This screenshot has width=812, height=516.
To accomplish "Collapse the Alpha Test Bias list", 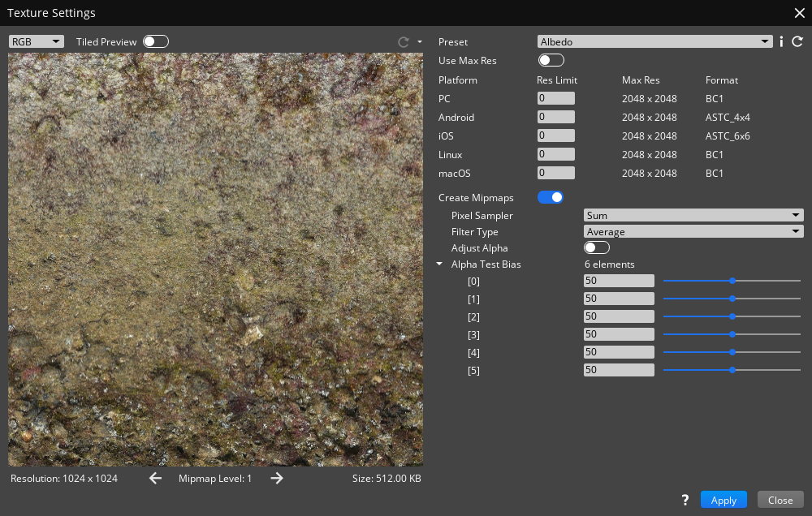I will (x=439, y=264).
